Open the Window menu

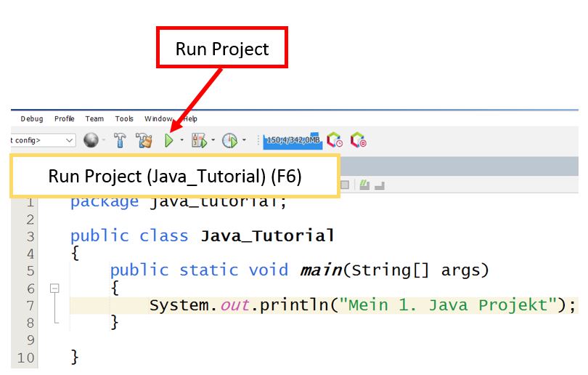click(x=158, y=119)
